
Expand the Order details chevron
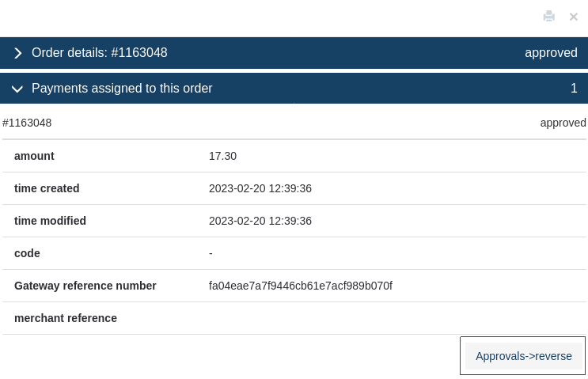(x=17, y=53)
